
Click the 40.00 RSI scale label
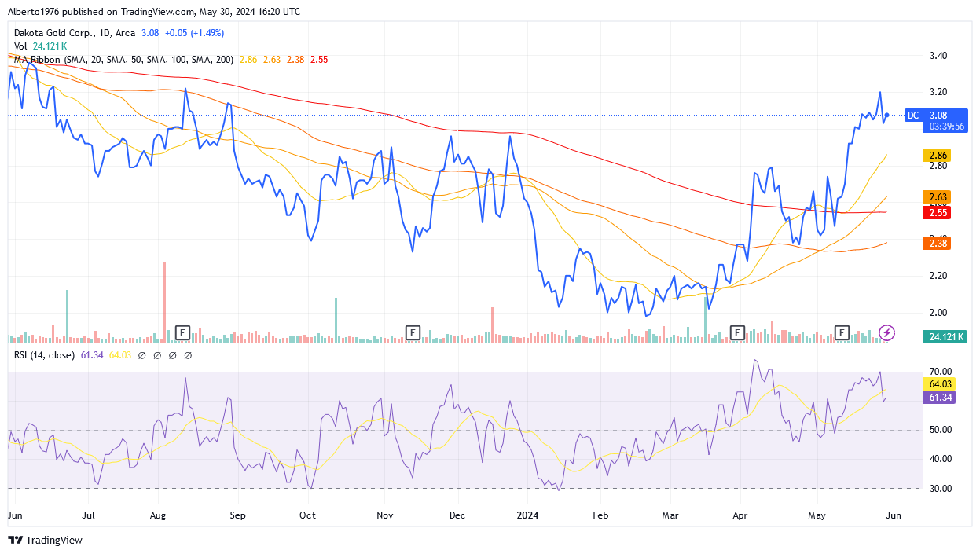[941, 459]
